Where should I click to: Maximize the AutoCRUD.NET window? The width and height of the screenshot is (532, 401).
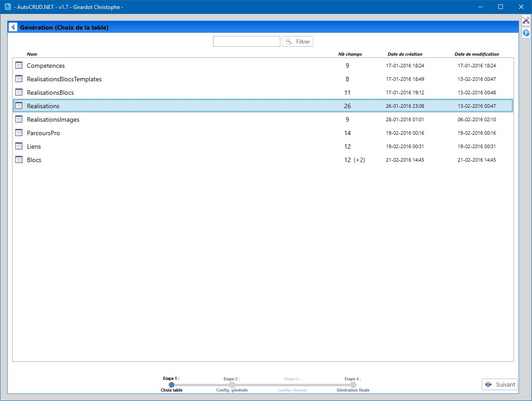501,7
